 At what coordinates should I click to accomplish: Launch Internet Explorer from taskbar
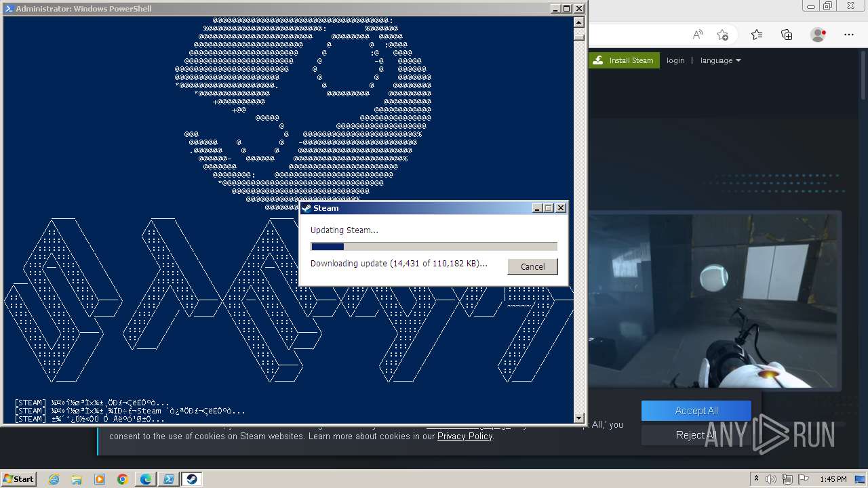click(x=54, y=479)
